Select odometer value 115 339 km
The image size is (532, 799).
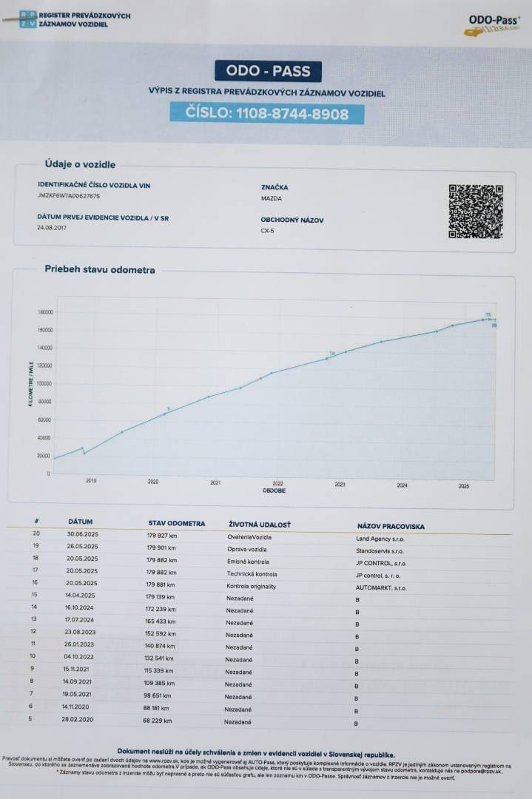(x=158, y=670)
